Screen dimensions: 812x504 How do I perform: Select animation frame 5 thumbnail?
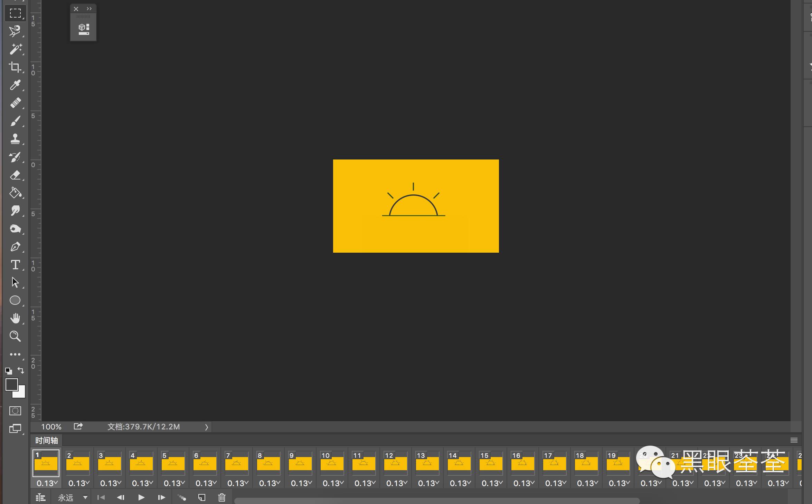click(x=173, y=463)
